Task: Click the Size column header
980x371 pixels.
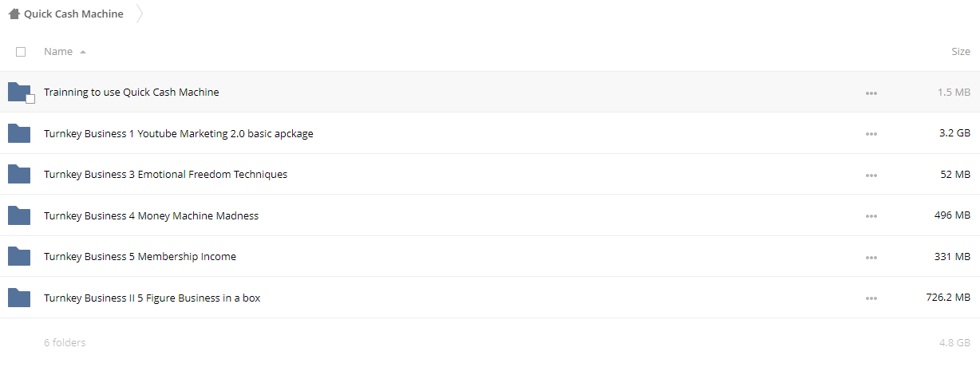Action: (x=961, y=51)
